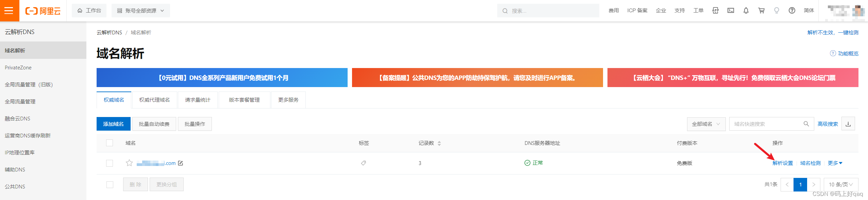The image size is (868, 200).
Task: Click the 云栖大会 red banner
Action: (733, 78)
